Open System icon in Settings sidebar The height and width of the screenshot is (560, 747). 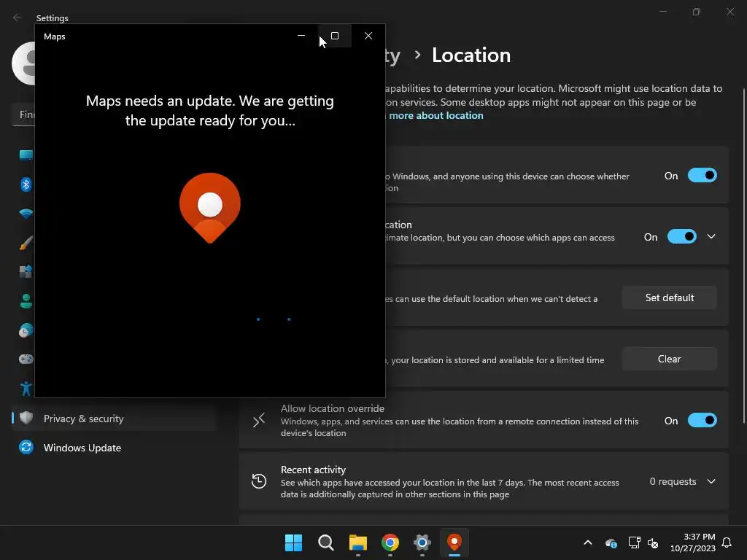(26, 155)
